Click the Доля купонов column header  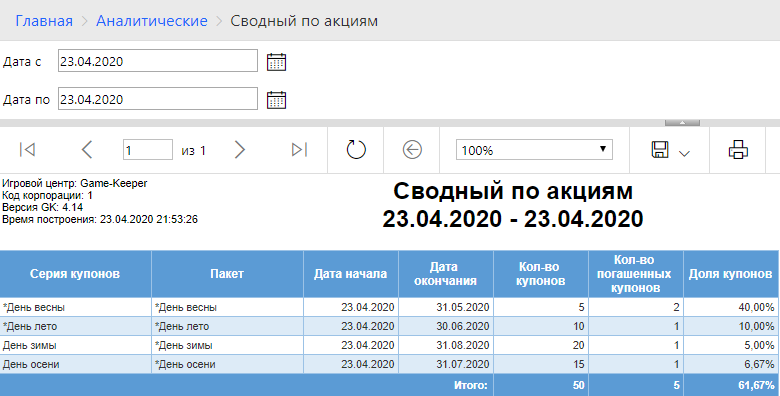[731, 274]
